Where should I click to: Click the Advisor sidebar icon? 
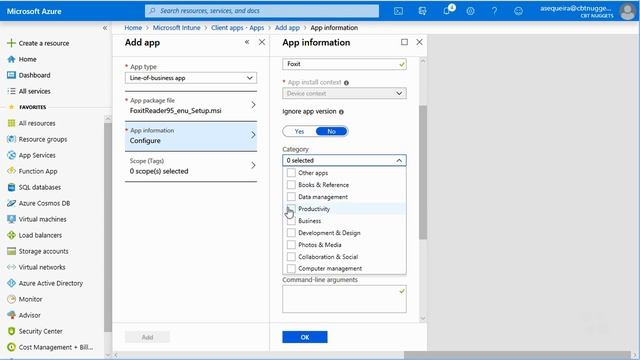pos(11,315)
